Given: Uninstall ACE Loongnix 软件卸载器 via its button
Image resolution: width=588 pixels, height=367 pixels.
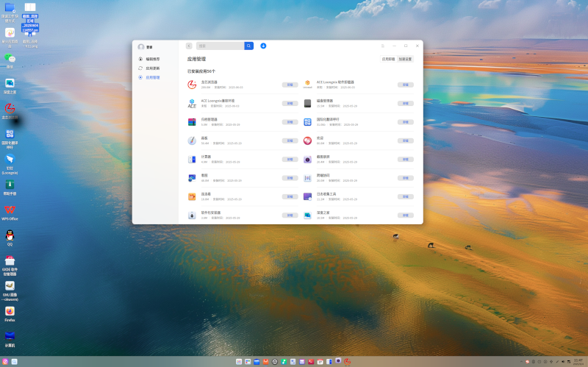Looking at the screenshot, I should coord(406,85).
